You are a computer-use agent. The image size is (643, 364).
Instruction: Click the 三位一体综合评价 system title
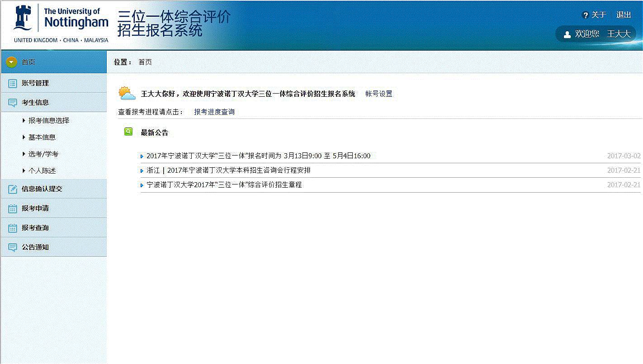tap(174, 23)
